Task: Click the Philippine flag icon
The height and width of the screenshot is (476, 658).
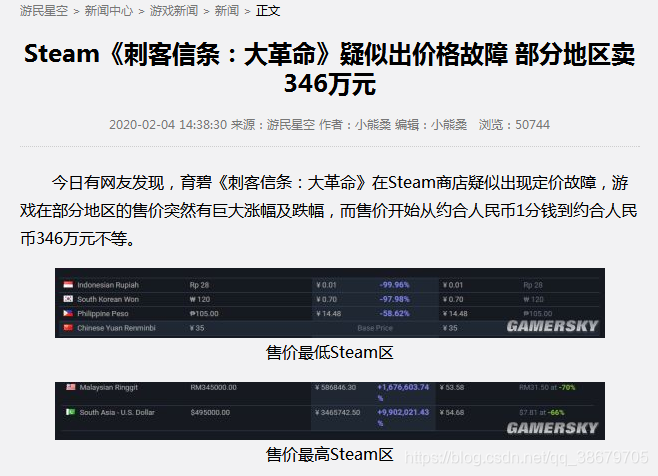Action: pos(68,313)
